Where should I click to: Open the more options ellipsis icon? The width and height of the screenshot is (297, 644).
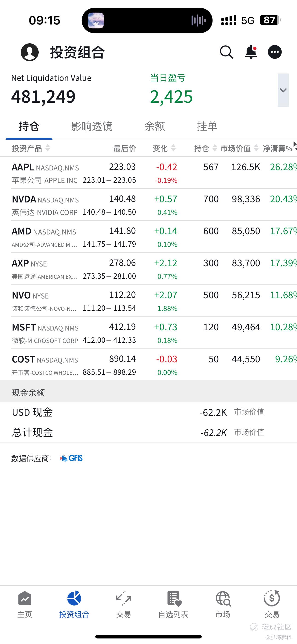click(275, 52)
